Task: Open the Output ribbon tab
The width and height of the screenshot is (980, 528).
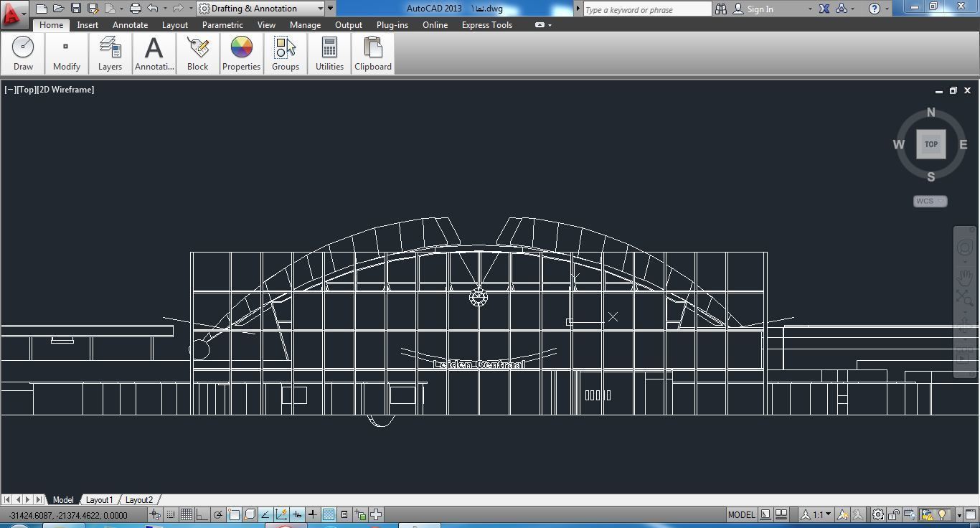Action: pyautogui.click(x=349, y=24)
